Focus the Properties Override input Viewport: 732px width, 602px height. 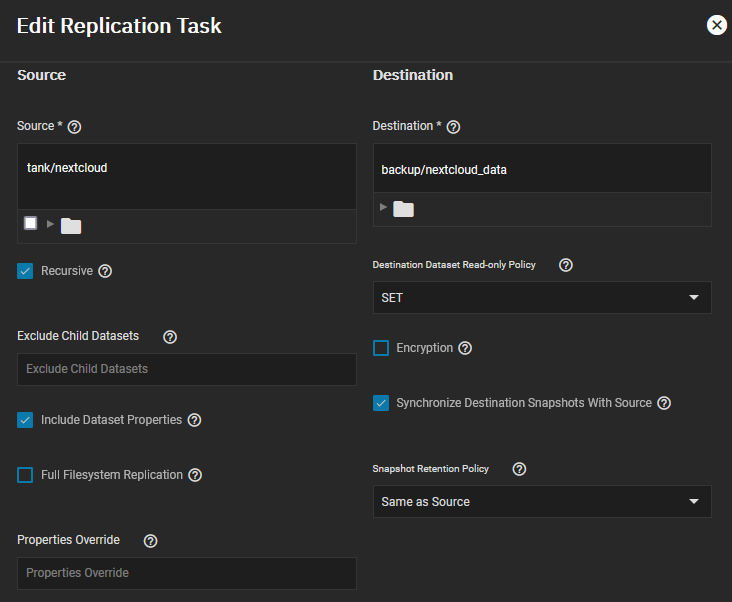point(187,574)
